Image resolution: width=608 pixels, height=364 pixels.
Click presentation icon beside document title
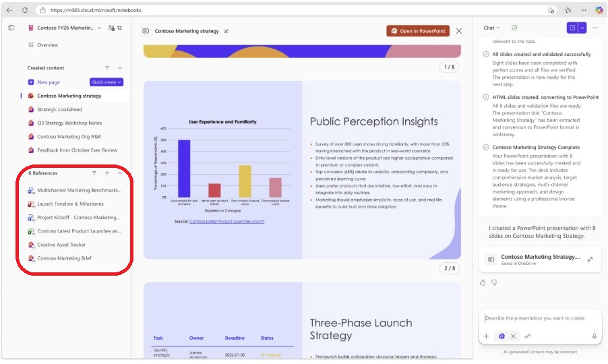(x=146, y=31)
